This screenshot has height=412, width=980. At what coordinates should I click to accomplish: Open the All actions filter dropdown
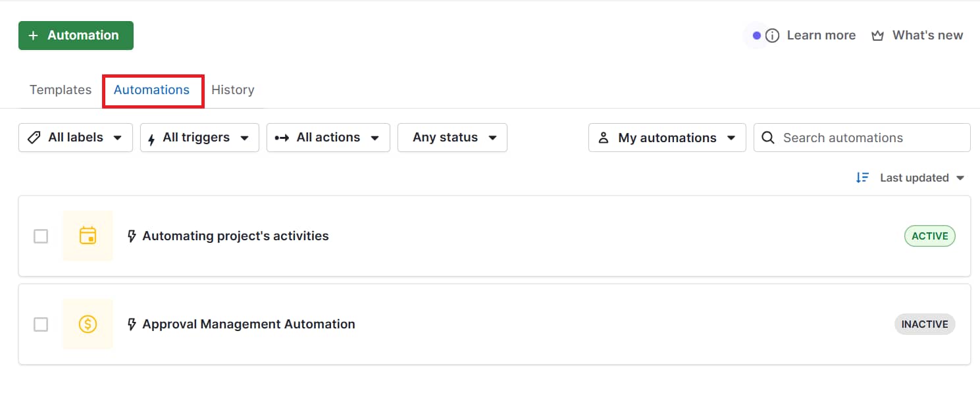[328, 138]
